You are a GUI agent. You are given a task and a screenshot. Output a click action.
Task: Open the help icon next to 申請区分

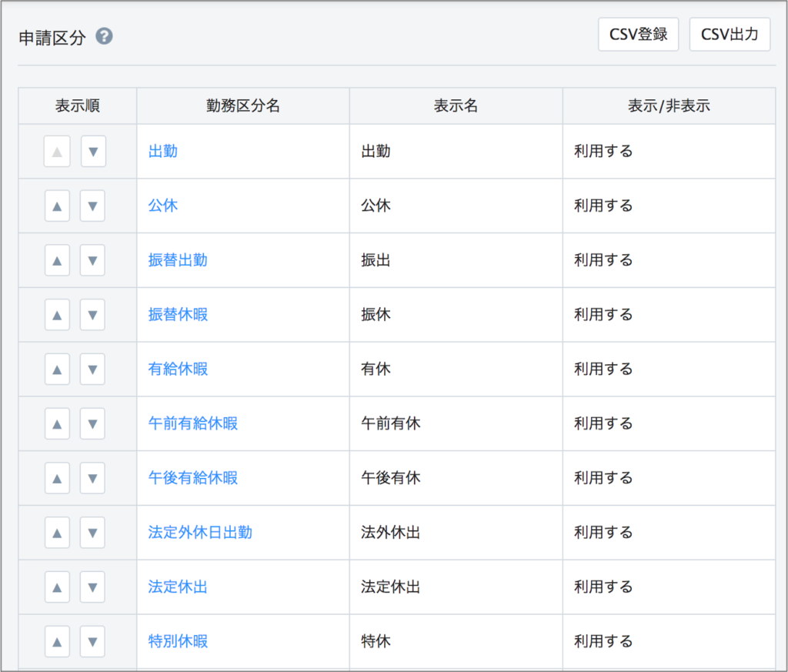[x=104, y=36]
